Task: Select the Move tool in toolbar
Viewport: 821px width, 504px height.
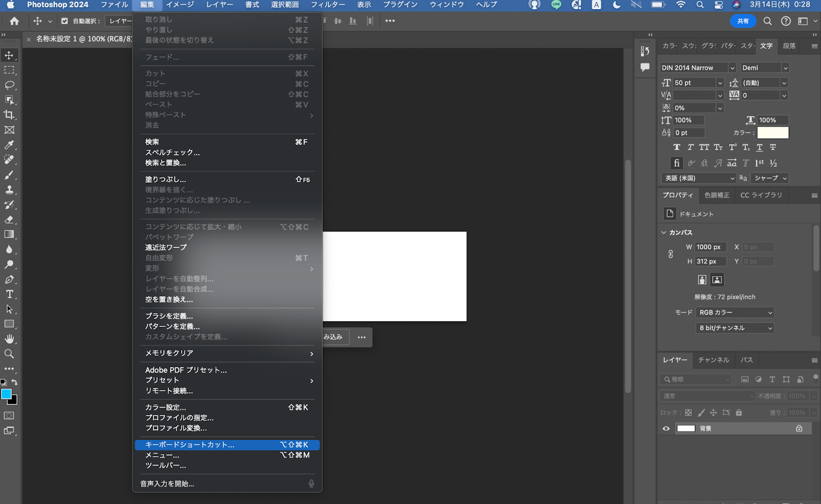Action: [9, 55]
